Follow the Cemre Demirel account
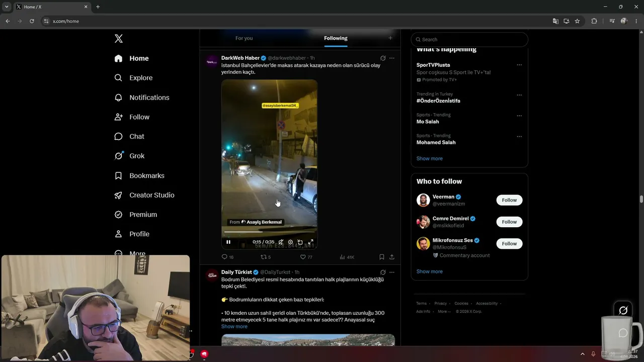This screenshot has width=644, height=362. tap(509, 222)
